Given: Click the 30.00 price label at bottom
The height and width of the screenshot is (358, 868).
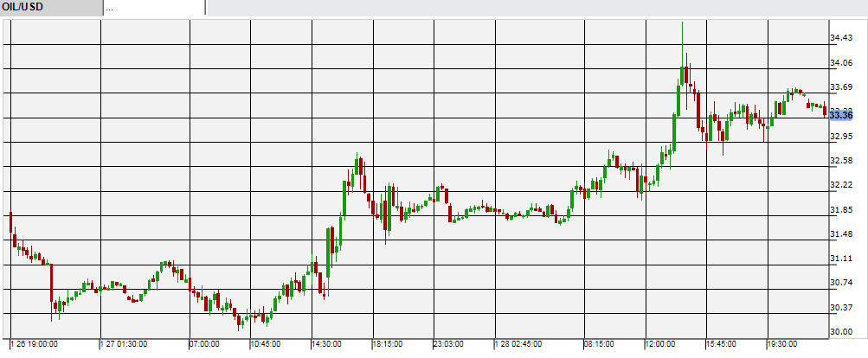Looking at the screenshot, I should pyautogui.click(x=842, y=333).
